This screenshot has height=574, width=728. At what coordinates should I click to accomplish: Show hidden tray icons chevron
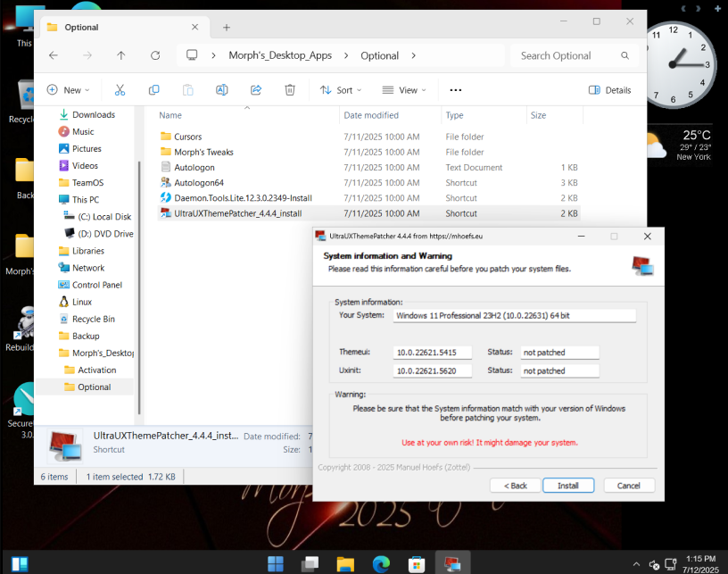pyautogui.click(x=636, y=564)
